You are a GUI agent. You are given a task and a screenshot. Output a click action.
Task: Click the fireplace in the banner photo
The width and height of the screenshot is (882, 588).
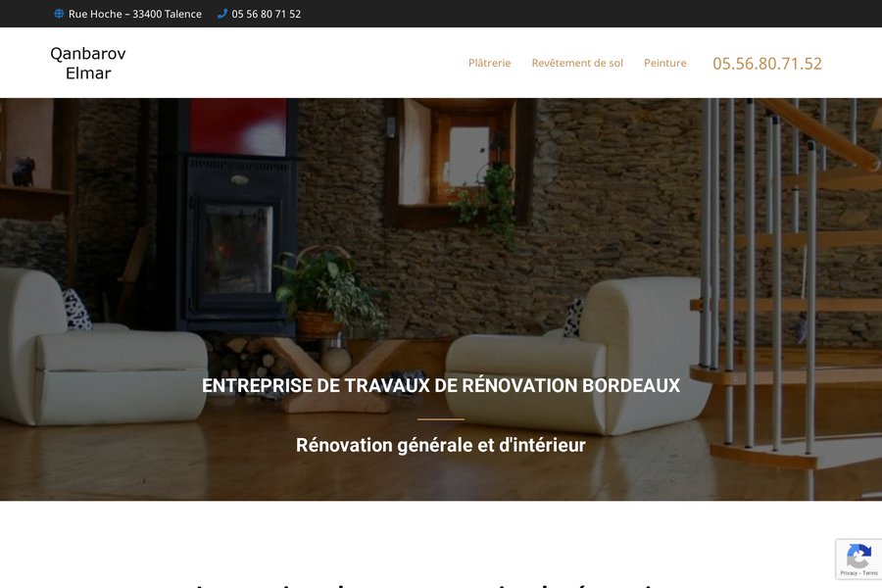point(235,242)
